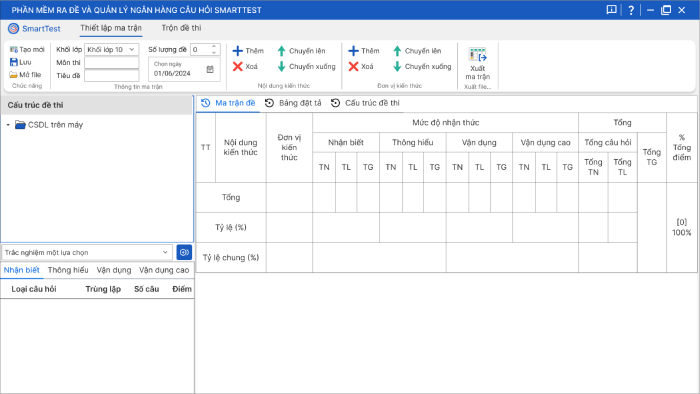The image size is (700, 394).
Task: Click the Tỷ lệ (%) row label
Action: pos(231,228)
